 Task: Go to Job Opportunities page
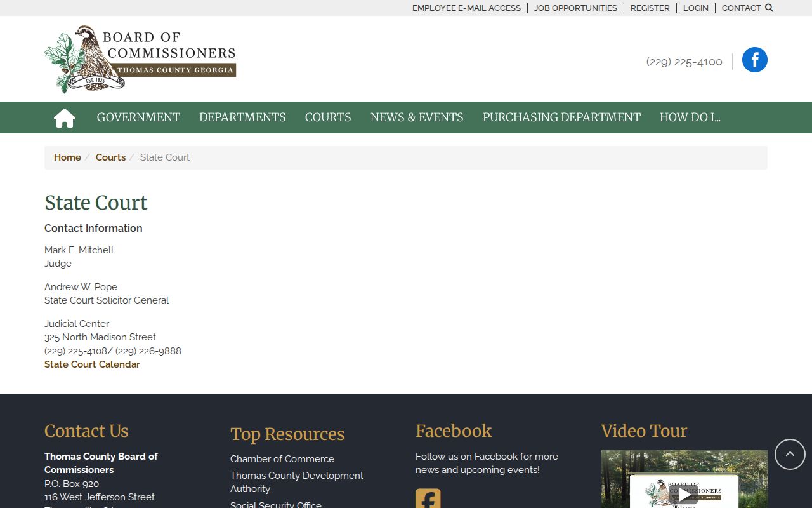click(575, 8)
